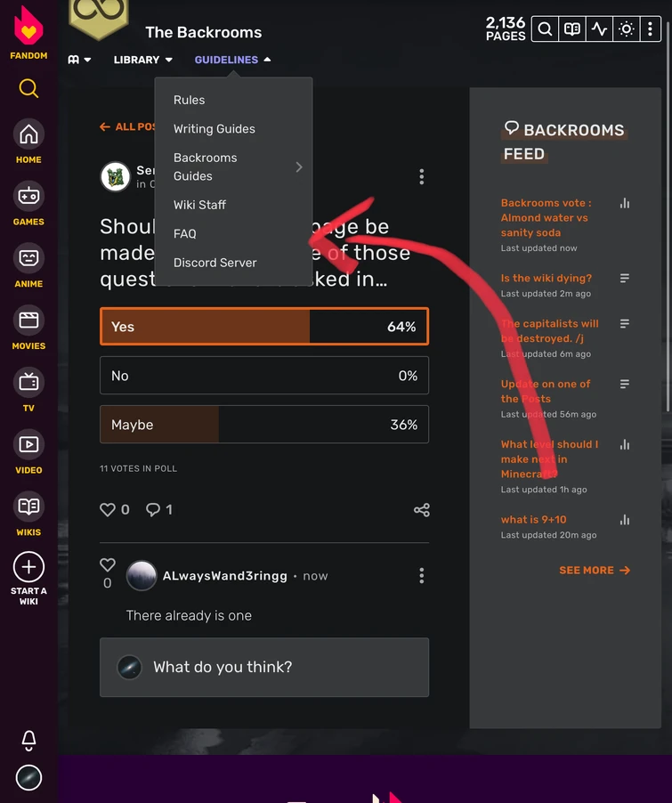Expand the Backrooms Guides submenu

tap(236, 166)
